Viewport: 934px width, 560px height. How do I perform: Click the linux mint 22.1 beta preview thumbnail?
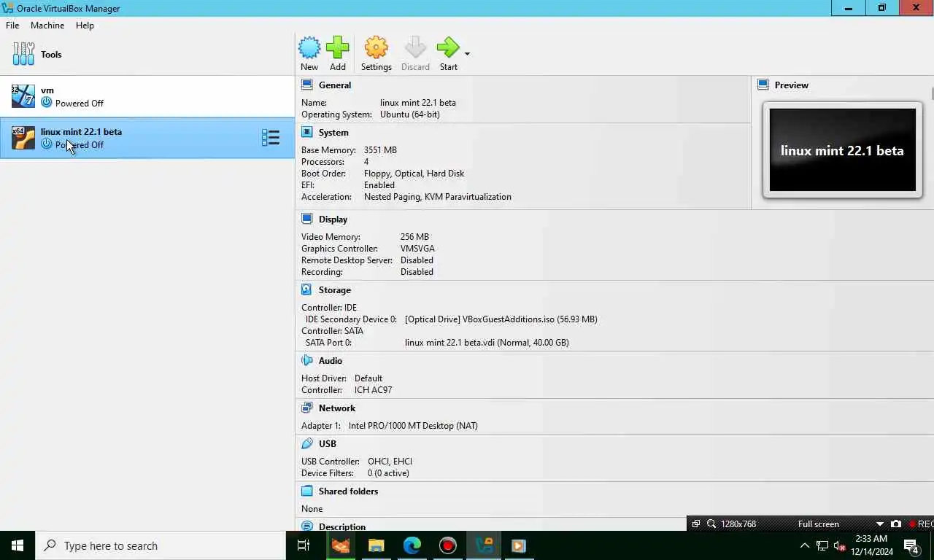(x=843, y=150)
